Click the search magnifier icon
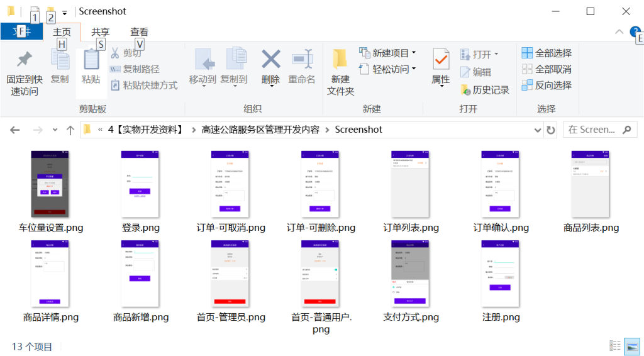Viewport: 644px width, 356px height. click(627, 130)
